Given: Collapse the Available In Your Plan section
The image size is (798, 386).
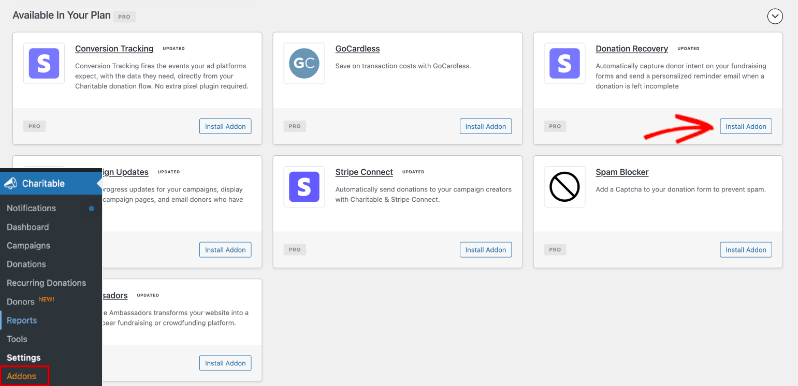Looking at the screenshot, I should pos(775,17).
